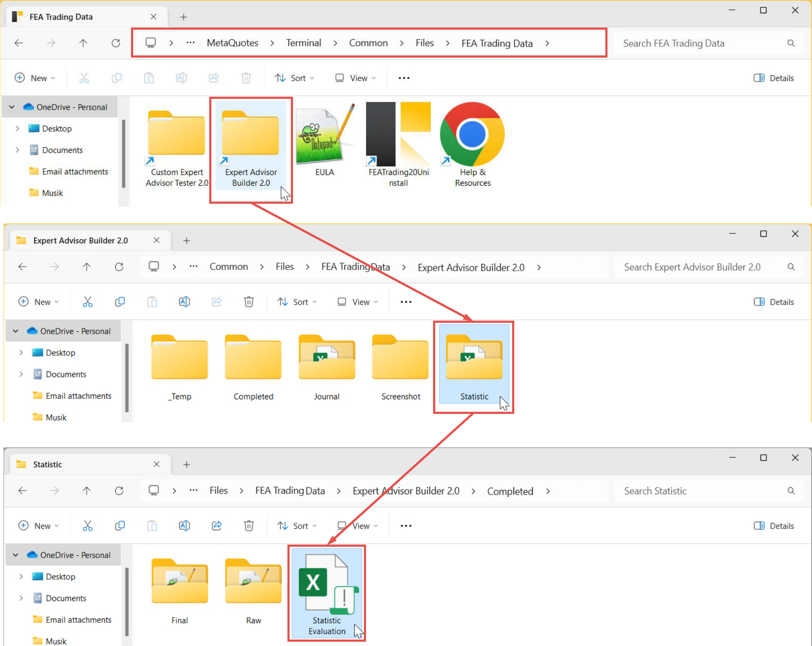This screenshot has width=812, height=646.
Task: Go back in the Statistic window
Action: tap(22, 490)
